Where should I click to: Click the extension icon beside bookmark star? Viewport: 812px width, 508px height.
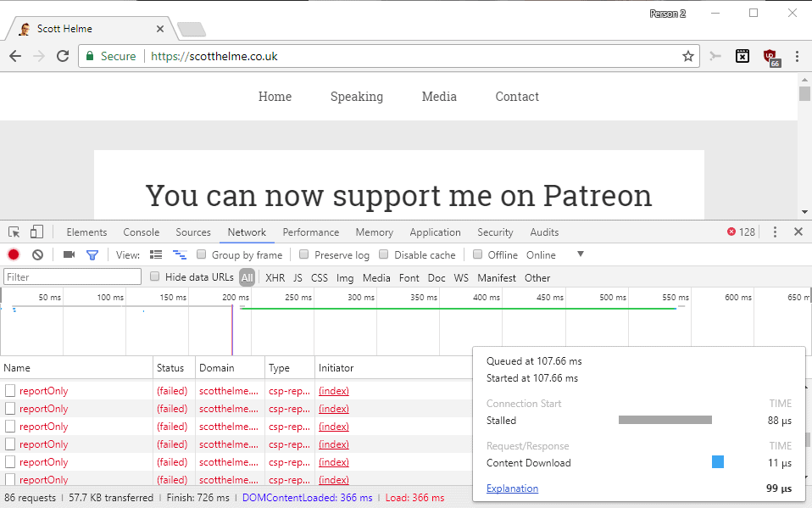point(715,56)
